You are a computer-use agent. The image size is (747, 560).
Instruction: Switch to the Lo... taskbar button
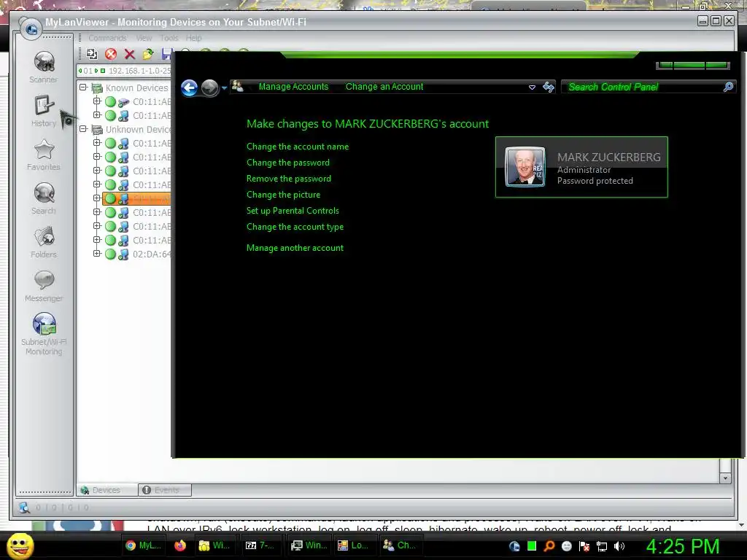352,545
